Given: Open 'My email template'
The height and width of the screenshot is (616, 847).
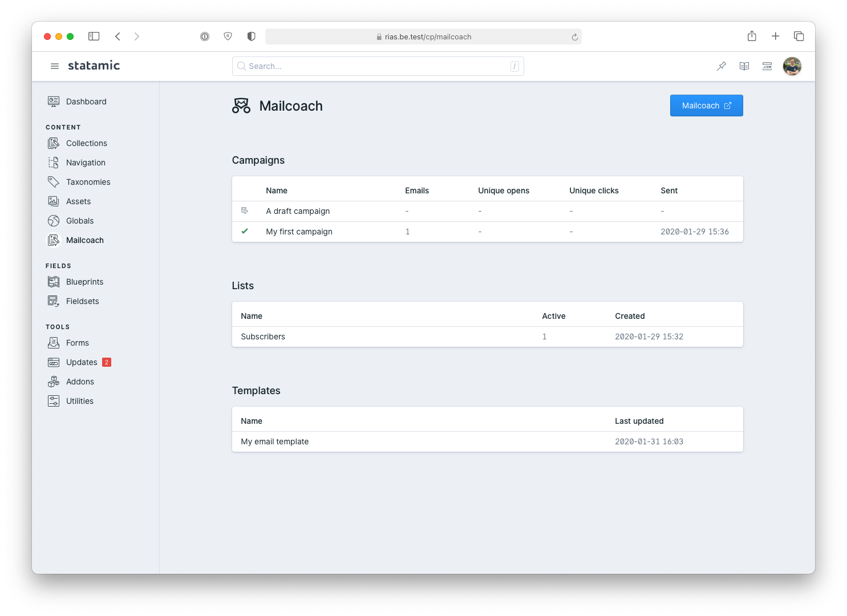Looking at the screenshot, I should tap(487, 441).
